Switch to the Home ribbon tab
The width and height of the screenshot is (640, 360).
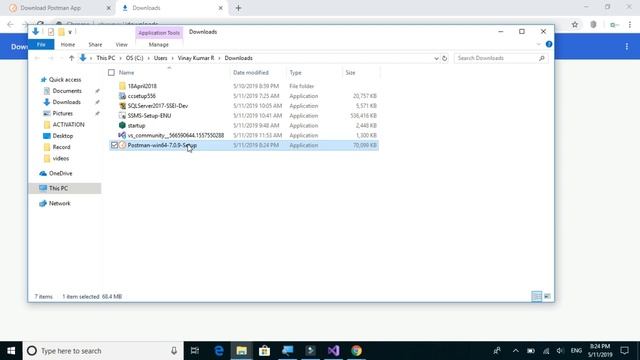pos(68,44)
